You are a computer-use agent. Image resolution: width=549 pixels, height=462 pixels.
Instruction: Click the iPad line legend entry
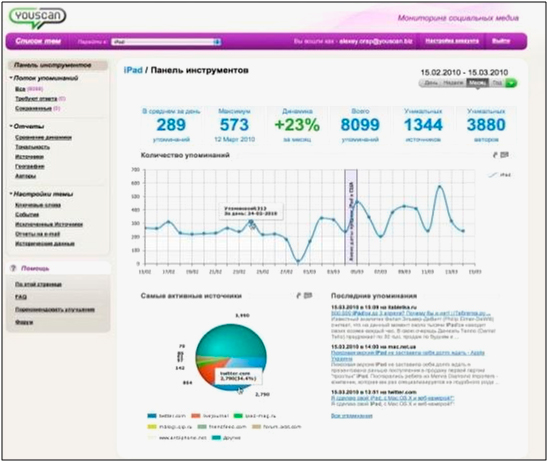click(500, 175)
